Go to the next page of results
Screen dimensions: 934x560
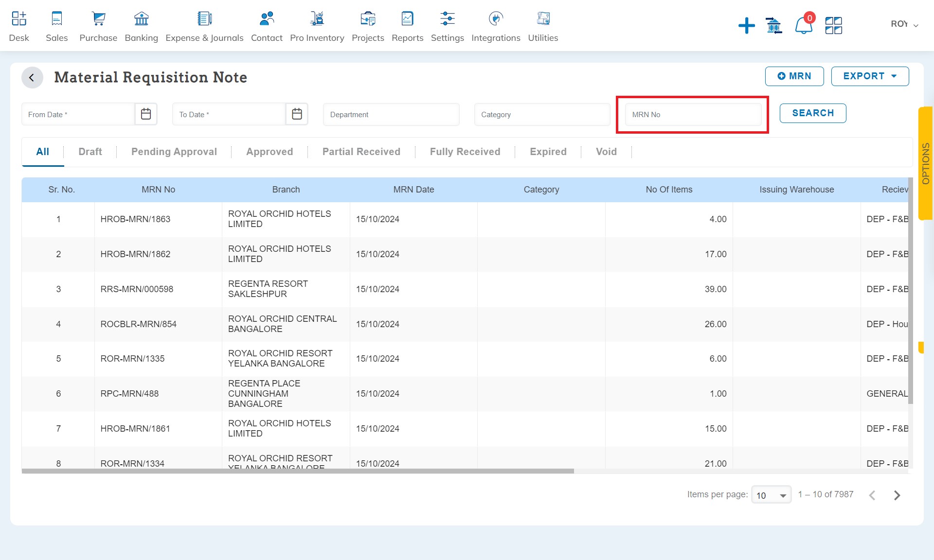897,495
